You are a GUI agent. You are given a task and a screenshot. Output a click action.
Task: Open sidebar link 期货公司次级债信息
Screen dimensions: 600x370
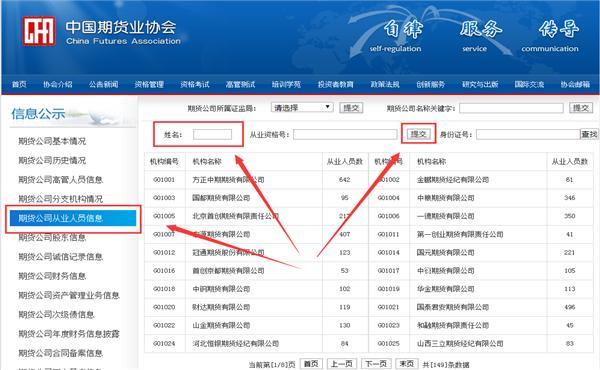pyautogui.click(x=56, y=315)
